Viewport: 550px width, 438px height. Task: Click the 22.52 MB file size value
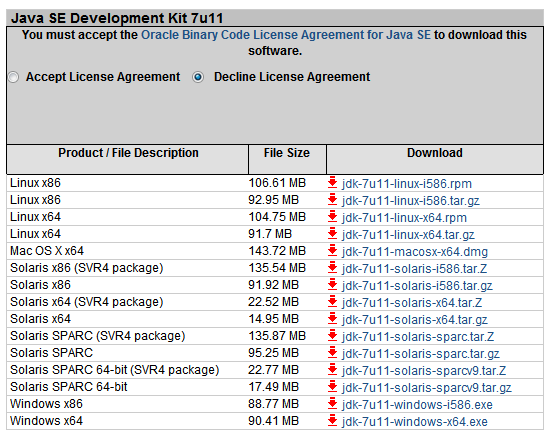[274, 302]
